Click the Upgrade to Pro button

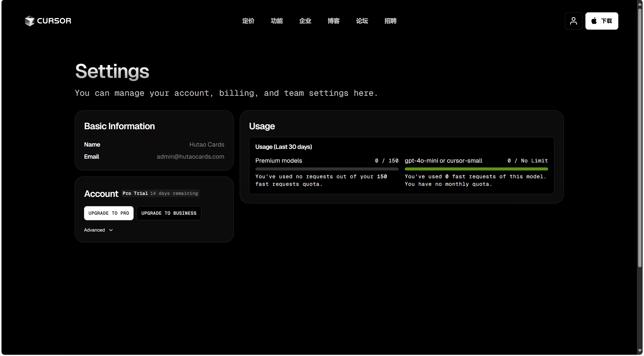coord(109,213)
